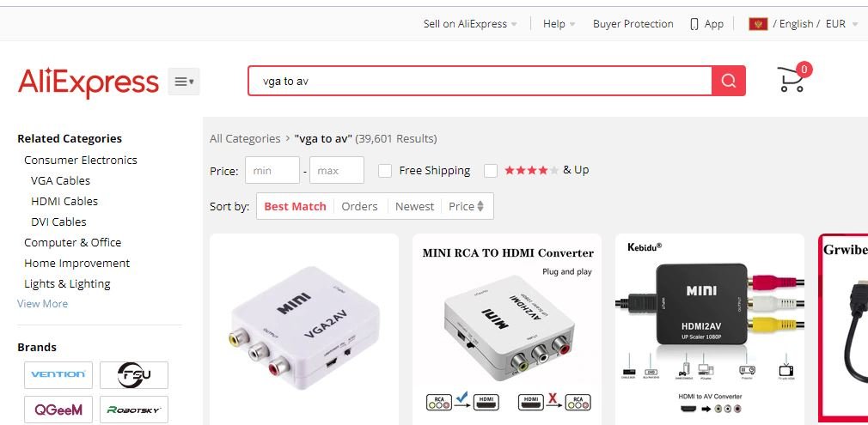This screenshot has width=868, height=425.
Task: Click the minimum price input field
Action: [272, 171]
